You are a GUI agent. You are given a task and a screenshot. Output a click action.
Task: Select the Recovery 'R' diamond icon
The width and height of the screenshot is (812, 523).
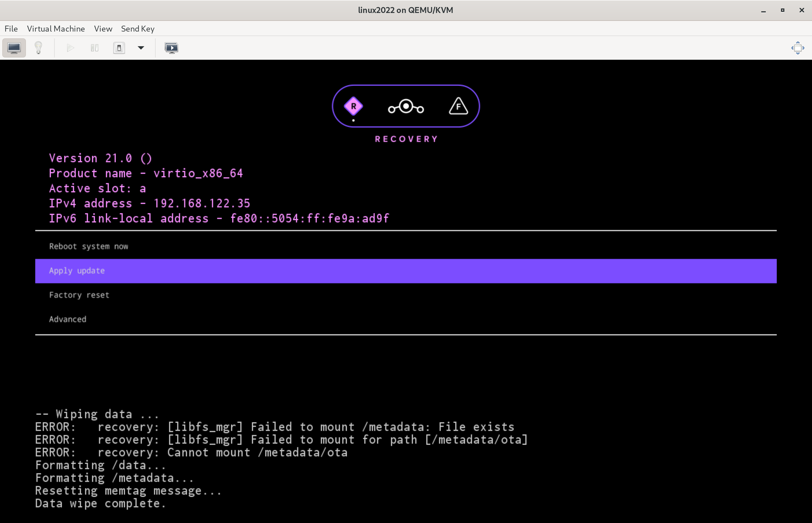tap(353, 106)
